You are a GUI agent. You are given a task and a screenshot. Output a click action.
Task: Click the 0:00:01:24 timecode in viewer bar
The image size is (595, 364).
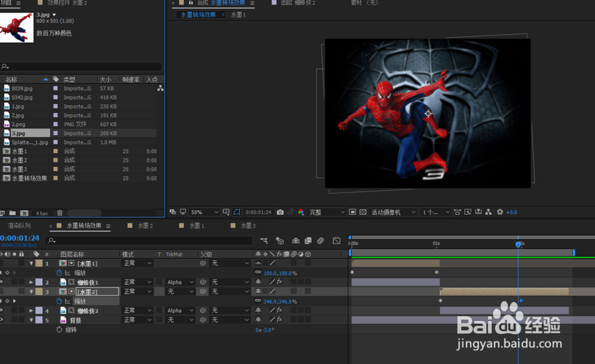[x=258, y=212]
